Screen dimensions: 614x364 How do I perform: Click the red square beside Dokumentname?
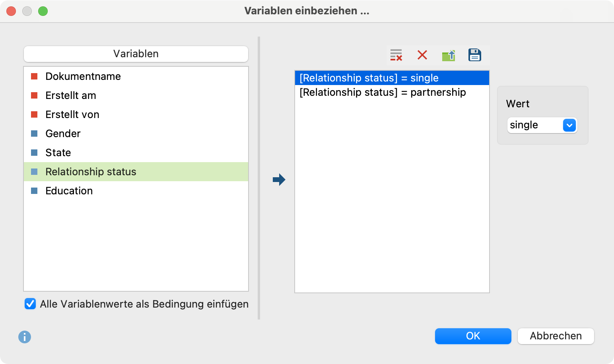click(34, 76)
